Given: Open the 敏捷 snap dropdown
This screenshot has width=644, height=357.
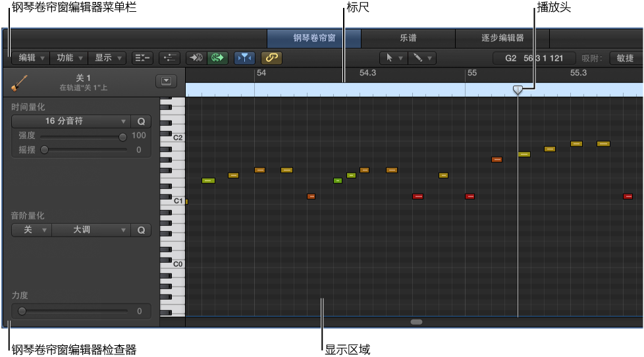Looking at the screenshot, I should click(x=625, y=59).
